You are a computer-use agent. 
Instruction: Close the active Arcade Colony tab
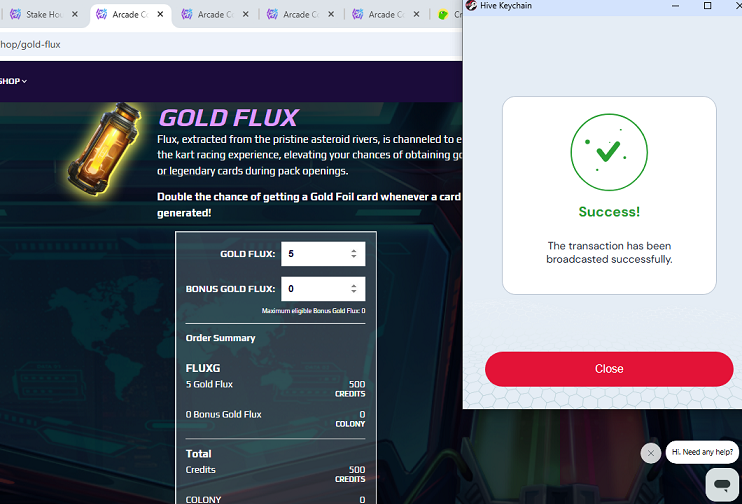(x=160, y=14)
